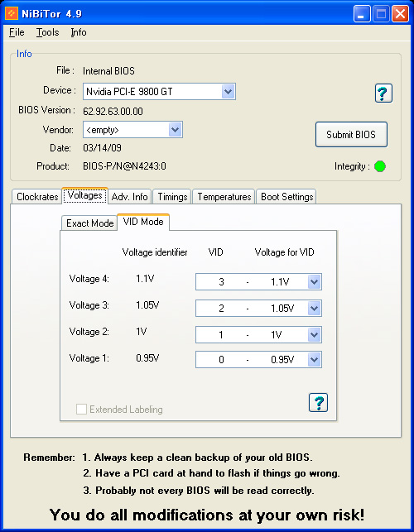Expand the Device dropdown showing 9800 GT
Image resolution: width=414 pixels, height=532 pixels.
coord(229,92)
